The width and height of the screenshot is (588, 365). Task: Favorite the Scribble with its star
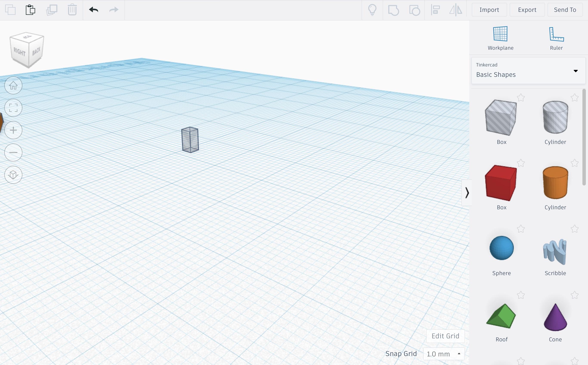pyautogui.click(x=575, y=229)
